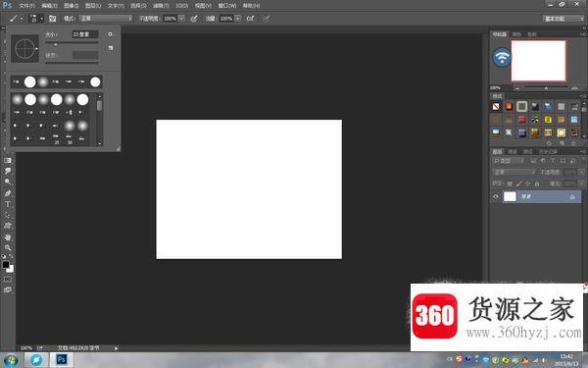Screen dimensions: 588x368
Task: Swap foreground and background colors arrow
Action: click(11, 257)
